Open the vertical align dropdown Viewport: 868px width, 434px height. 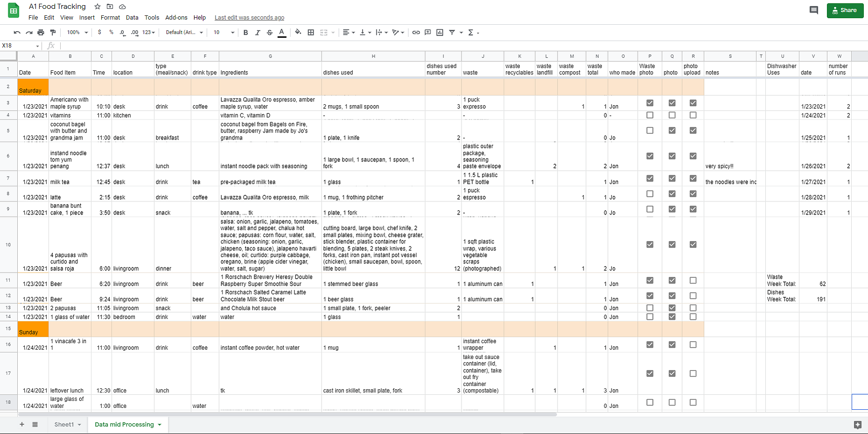click(365, 33)
